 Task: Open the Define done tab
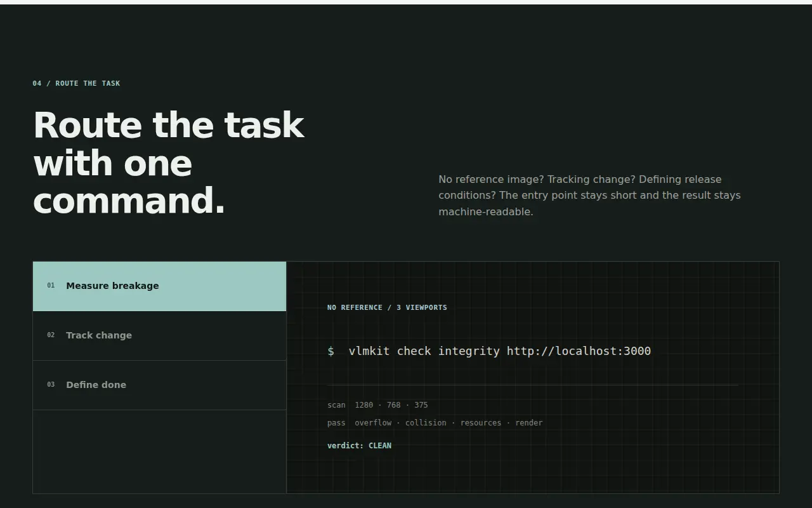[159, 385]
